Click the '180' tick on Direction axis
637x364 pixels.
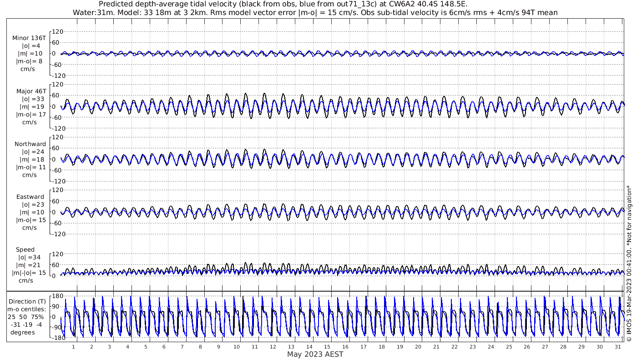click(56, 296)
